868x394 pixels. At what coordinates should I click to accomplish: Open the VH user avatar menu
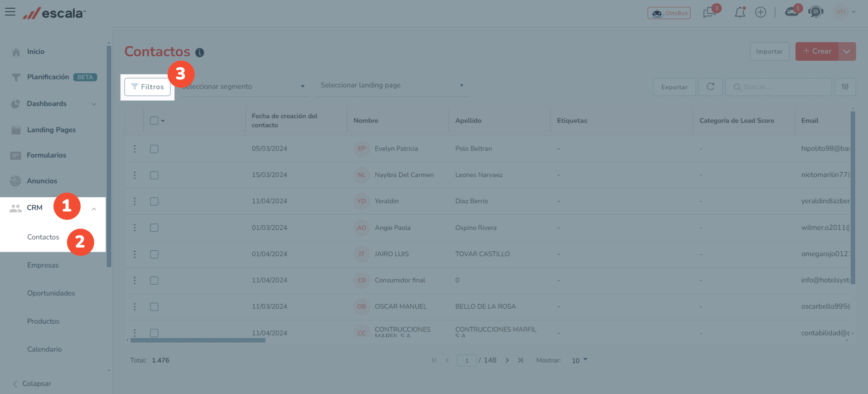tap(844, 12)
